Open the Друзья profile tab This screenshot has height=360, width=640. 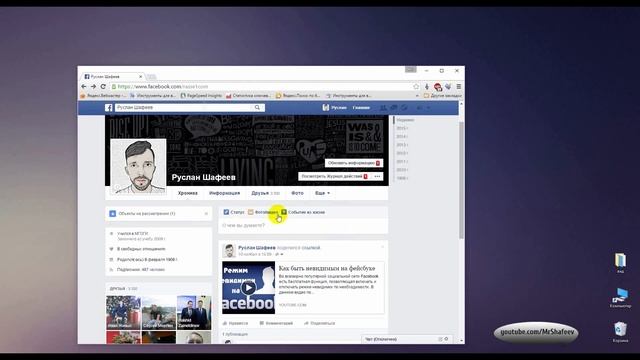(x=265, y=193)
